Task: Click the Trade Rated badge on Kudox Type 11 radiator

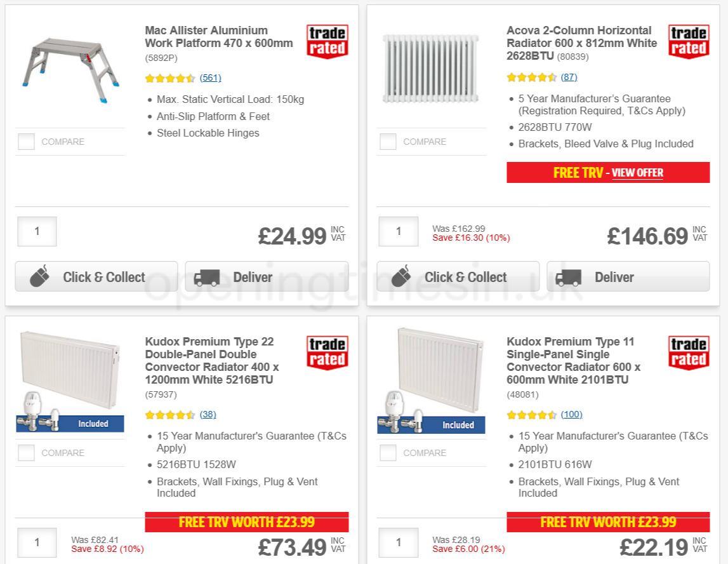Action: tap(688, 354)
